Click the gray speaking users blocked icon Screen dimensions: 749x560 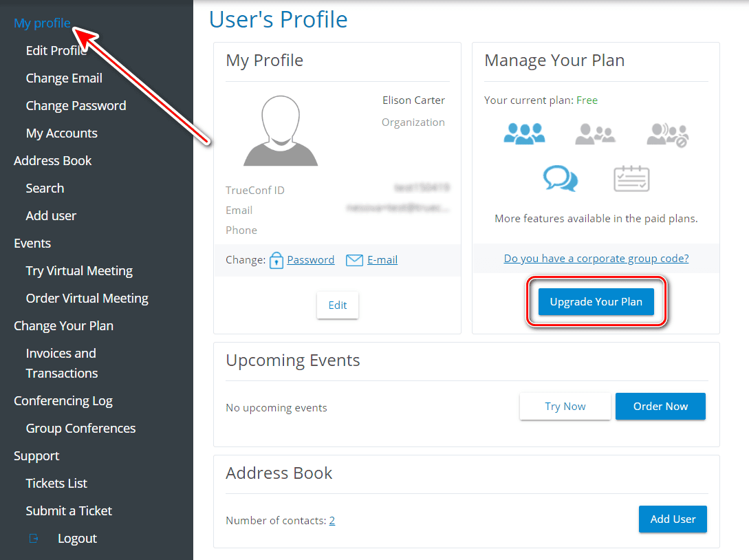click(x=667, y=135)
